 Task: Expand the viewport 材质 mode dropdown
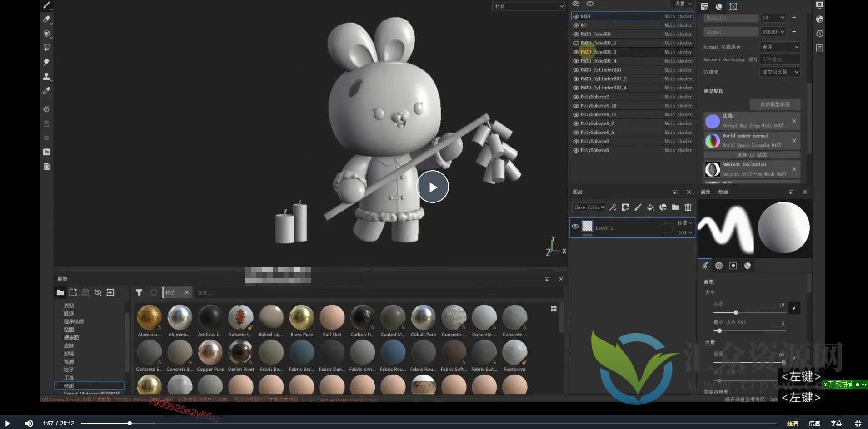tap(529, 6)
